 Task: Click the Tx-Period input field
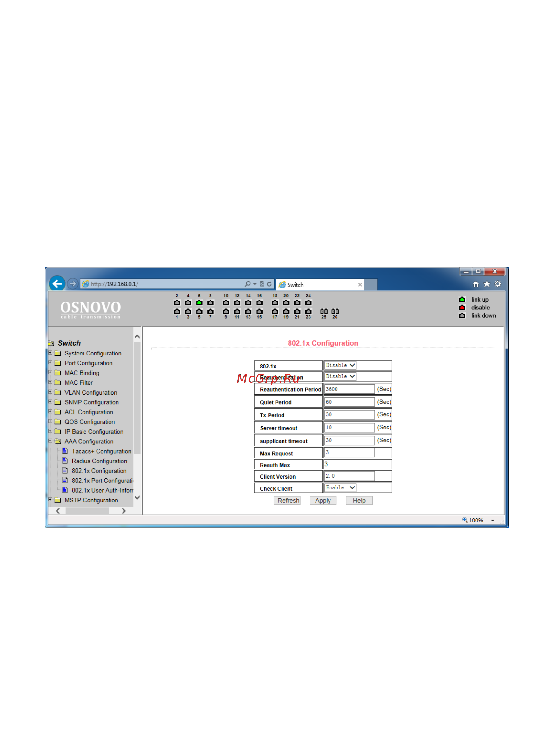click(x=350, y=415)
